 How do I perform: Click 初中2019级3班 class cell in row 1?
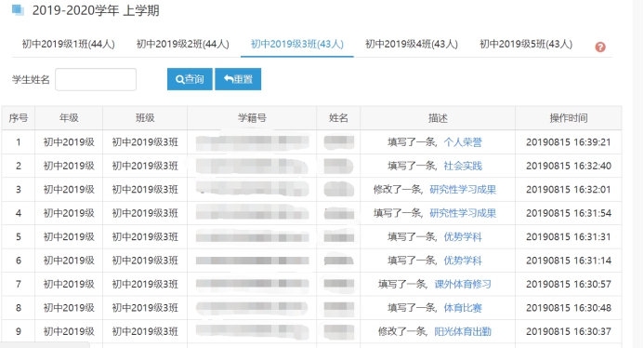[145, 142]
